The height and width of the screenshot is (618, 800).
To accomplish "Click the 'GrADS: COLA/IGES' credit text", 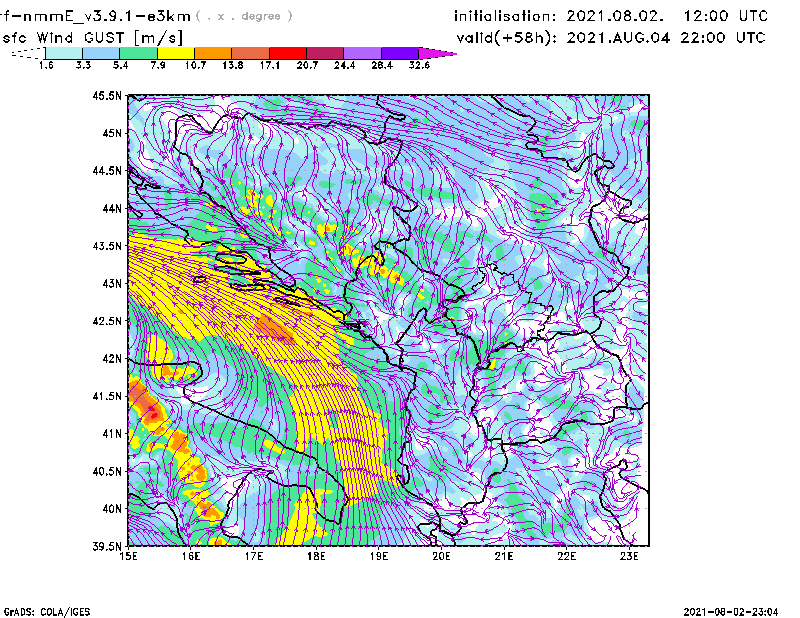I will click(x=47, y=612).
